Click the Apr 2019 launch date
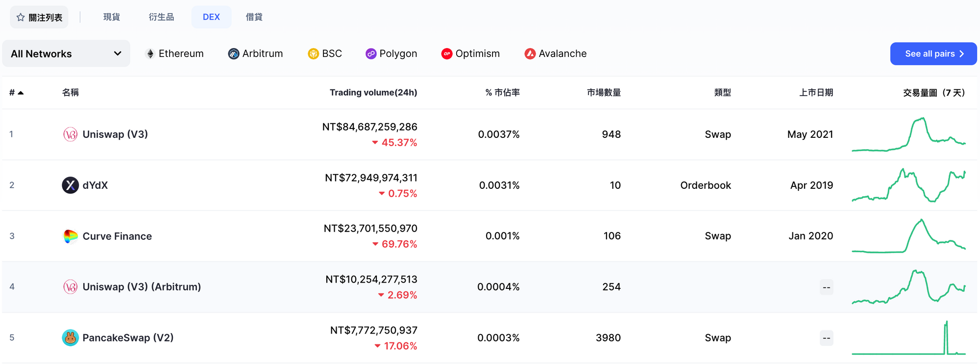The image size is (980, 364). [x=812, y=185]
